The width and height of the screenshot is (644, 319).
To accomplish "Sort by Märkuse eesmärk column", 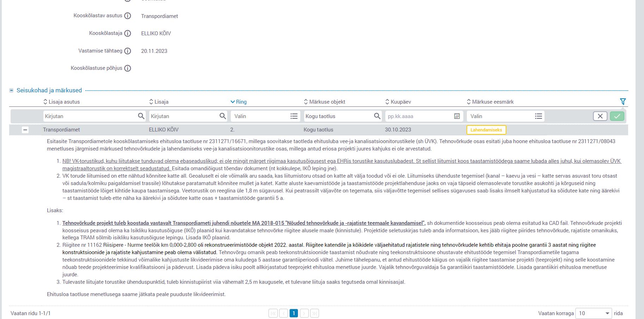I will pos(490,102).
